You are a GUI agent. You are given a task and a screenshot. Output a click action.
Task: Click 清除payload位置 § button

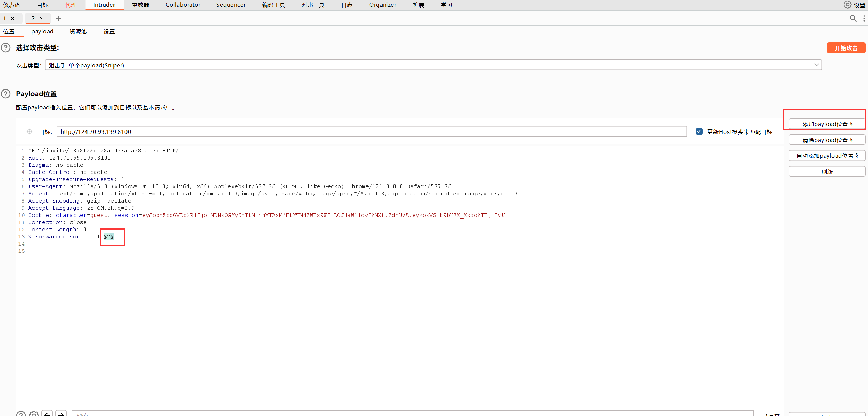coord(827,140)
